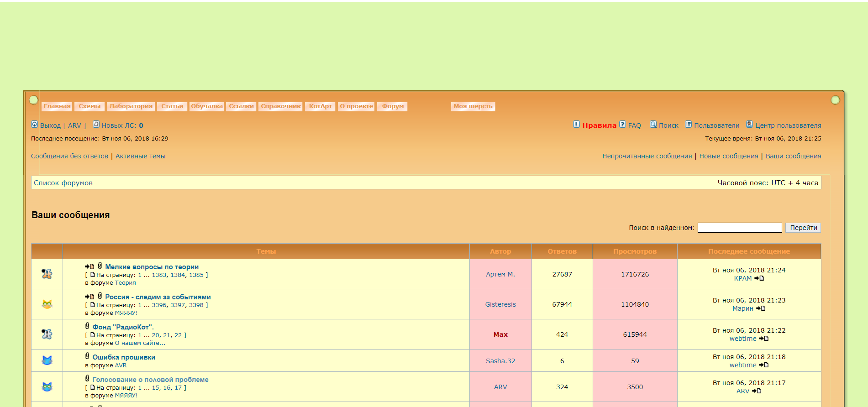Click the paperclip icon beside Фонд "РадиоКот"
This screenshot has width=868, height=407.
click(87, 326)
